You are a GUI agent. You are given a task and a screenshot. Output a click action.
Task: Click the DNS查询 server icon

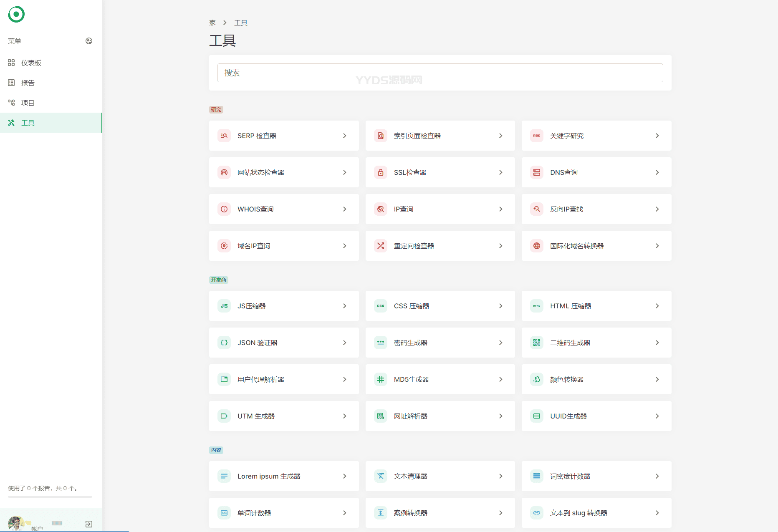(537, 172)
